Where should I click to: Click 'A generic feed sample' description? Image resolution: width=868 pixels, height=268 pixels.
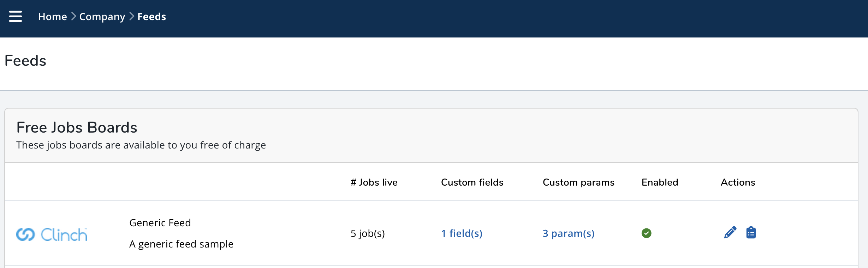[181, 244]
